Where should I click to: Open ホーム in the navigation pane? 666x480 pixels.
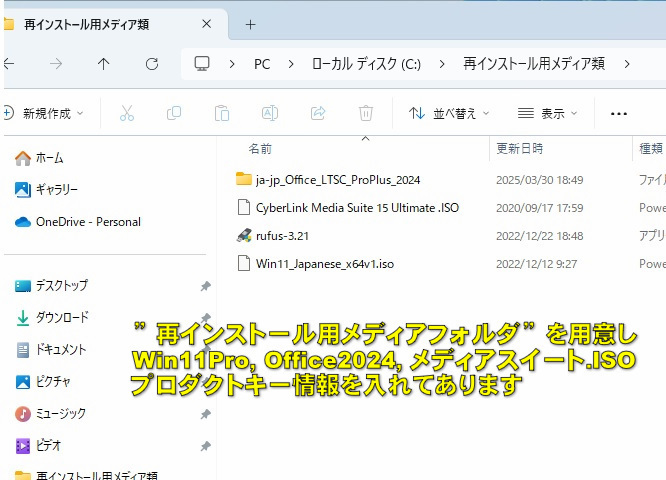[x=39, y=158]
